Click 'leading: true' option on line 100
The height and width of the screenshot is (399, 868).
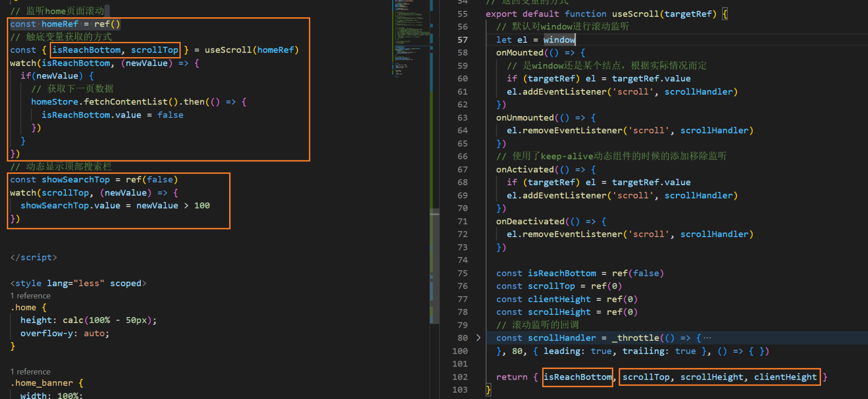tap(577, 351)
